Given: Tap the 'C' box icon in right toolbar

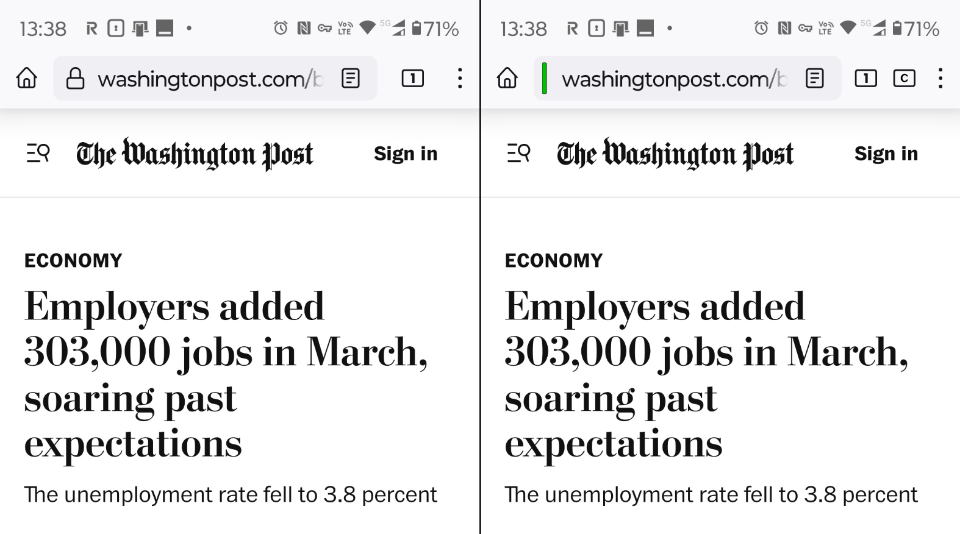Looking at the screenshot, I should coord(904,79).
